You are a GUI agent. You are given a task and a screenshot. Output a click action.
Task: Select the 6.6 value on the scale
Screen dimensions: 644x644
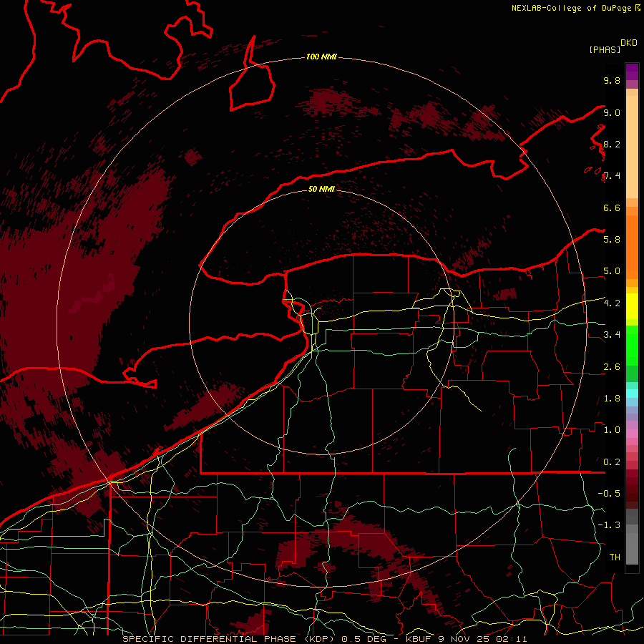tap(612, 208)
